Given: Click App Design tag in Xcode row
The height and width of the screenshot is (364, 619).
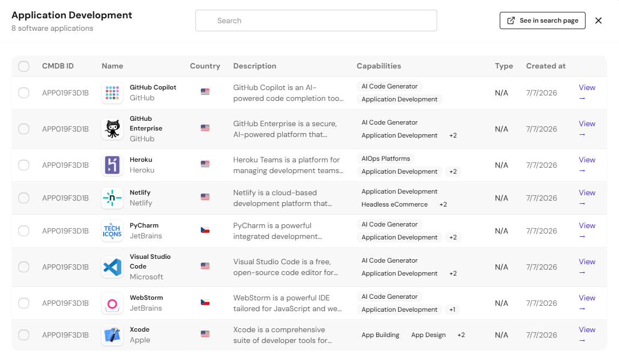Looking at the screenshot, I should click(428, 335).
